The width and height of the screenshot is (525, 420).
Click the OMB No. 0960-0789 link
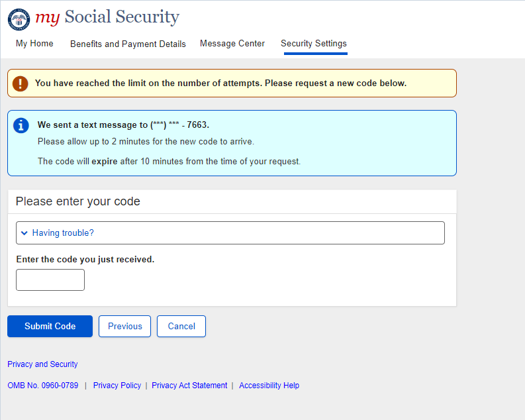pyautogui.click(x=42, y=386)
